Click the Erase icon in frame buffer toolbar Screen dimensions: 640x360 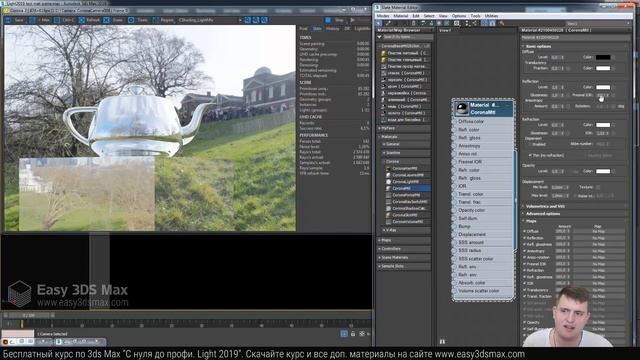[x=107, y=20]
